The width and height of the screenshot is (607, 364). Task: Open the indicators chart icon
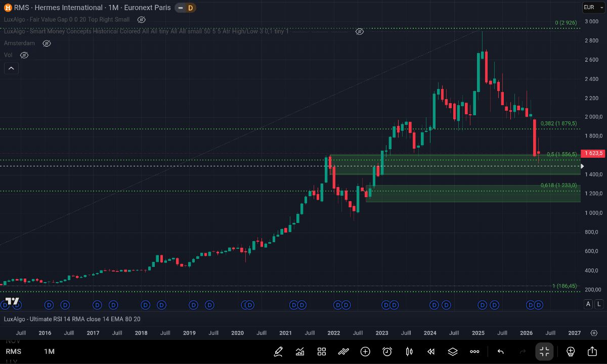[300, 351]
